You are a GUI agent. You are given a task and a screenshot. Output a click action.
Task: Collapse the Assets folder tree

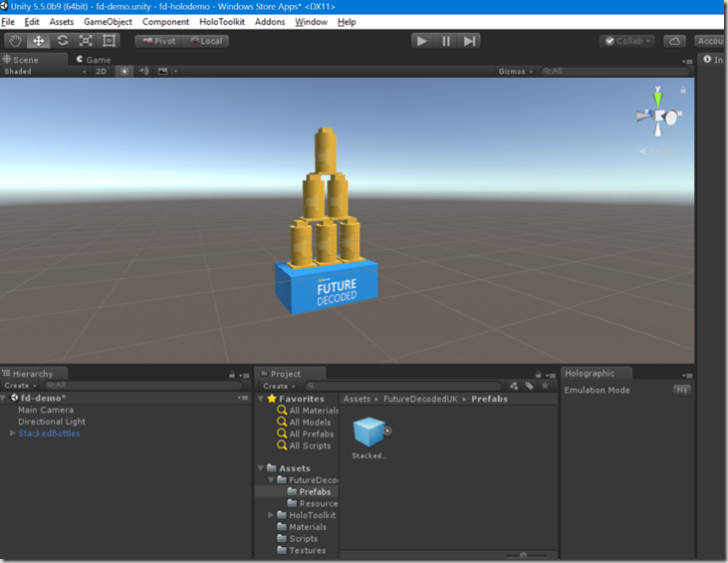click(x=261, y=468)
